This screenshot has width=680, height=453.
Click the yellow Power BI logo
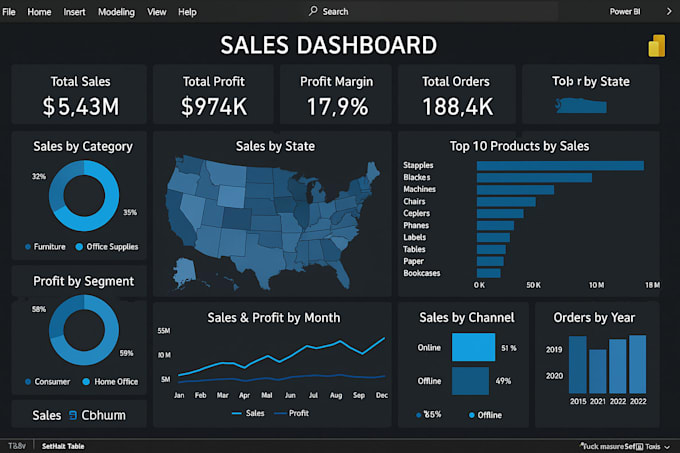(x=657, y=46)
